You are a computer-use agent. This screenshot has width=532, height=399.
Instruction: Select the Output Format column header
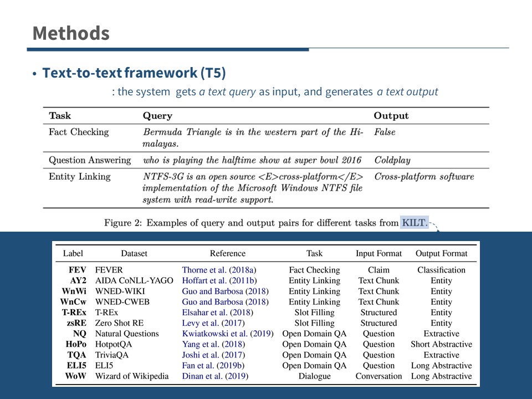click(x=441, y=253)
